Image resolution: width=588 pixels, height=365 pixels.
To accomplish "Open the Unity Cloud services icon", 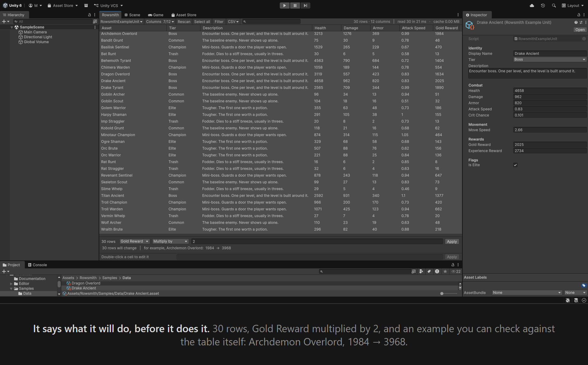I will click(532, 6).
